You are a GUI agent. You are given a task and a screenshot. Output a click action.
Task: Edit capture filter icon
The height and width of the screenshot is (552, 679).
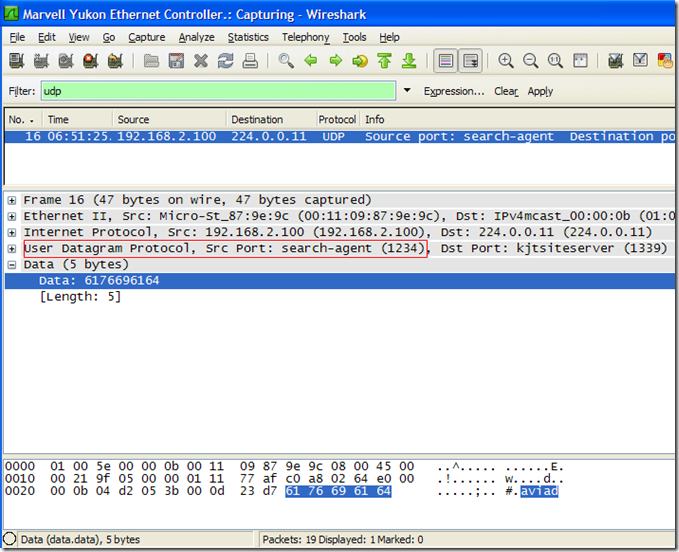[615, 61]
